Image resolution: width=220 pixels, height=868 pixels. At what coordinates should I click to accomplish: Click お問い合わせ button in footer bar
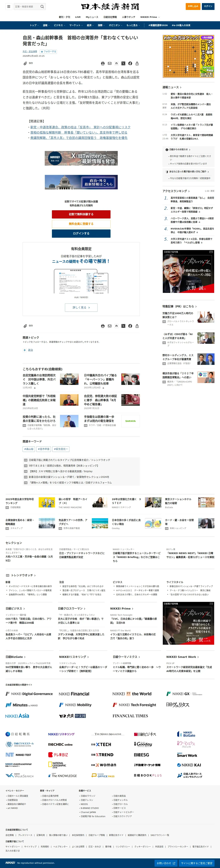pyautogui.click(x=166, y=863)
